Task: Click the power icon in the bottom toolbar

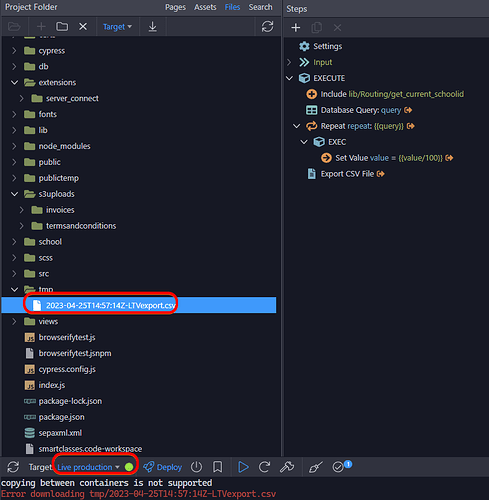Action: (196, 467)
